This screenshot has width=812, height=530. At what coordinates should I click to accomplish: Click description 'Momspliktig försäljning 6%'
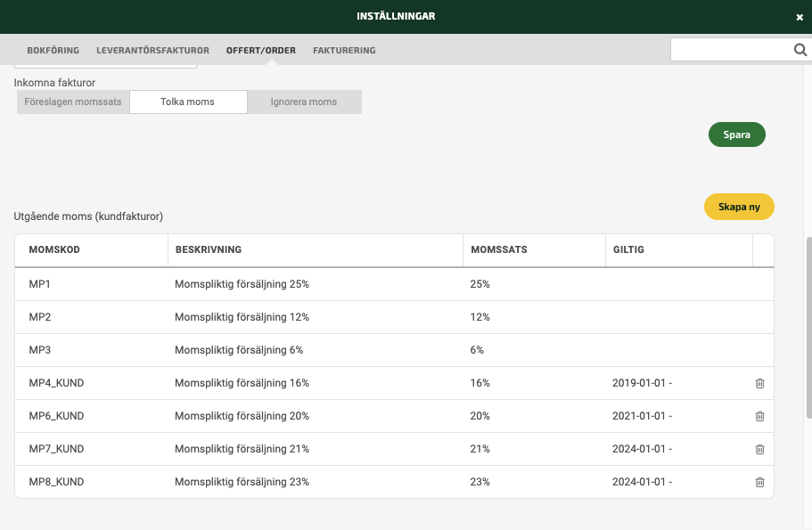[239, 350]
